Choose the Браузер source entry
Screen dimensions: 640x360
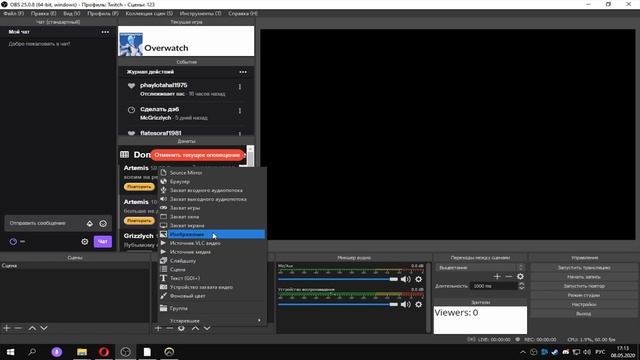pos(212,181)
